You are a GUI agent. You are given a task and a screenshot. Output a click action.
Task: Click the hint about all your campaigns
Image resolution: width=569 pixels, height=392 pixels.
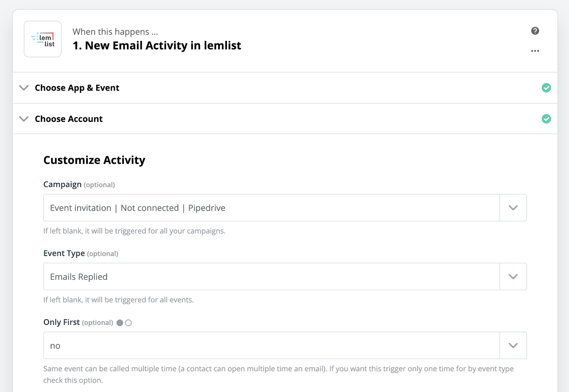134,231
